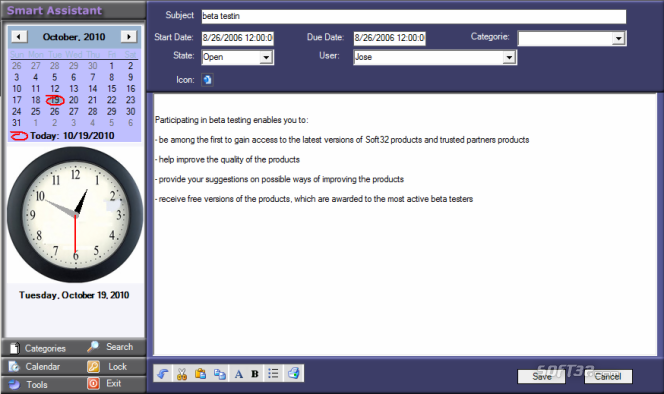Click the Calendar sidebar icon
This screenshot has height=394, width=664.
(x=14, y=366)
